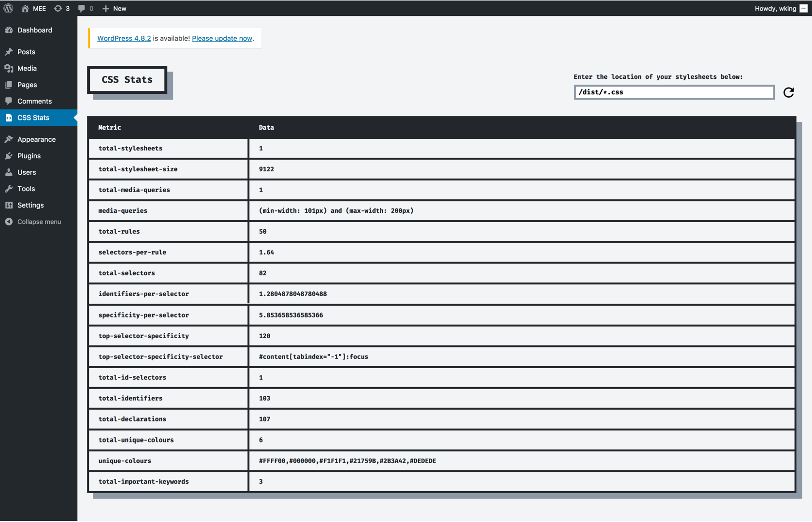
Task: Open the Plugins menu
Action: coord(39,156)
